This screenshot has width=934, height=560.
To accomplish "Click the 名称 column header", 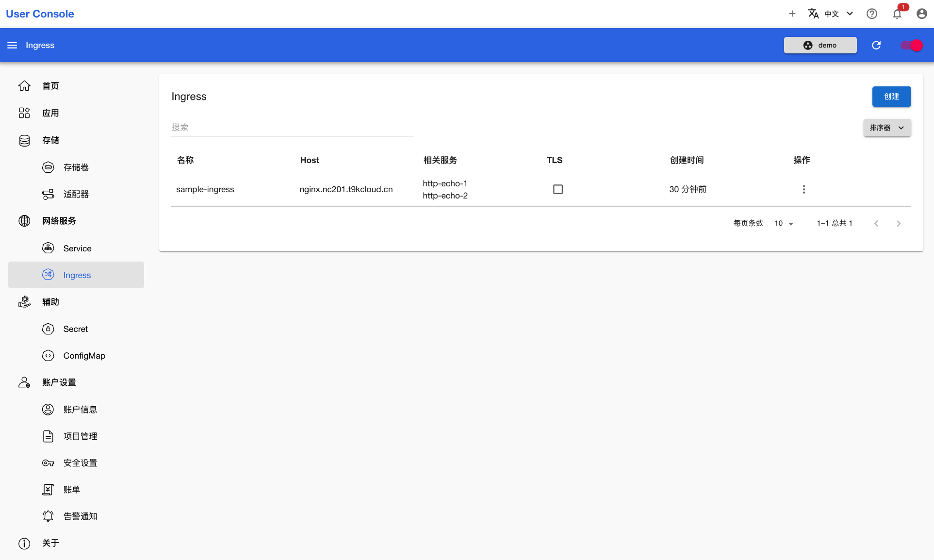I will click(x=185, y=160).
